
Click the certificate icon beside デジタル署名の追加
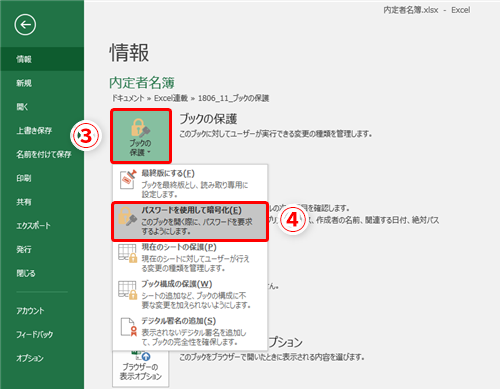coord(129,327)
